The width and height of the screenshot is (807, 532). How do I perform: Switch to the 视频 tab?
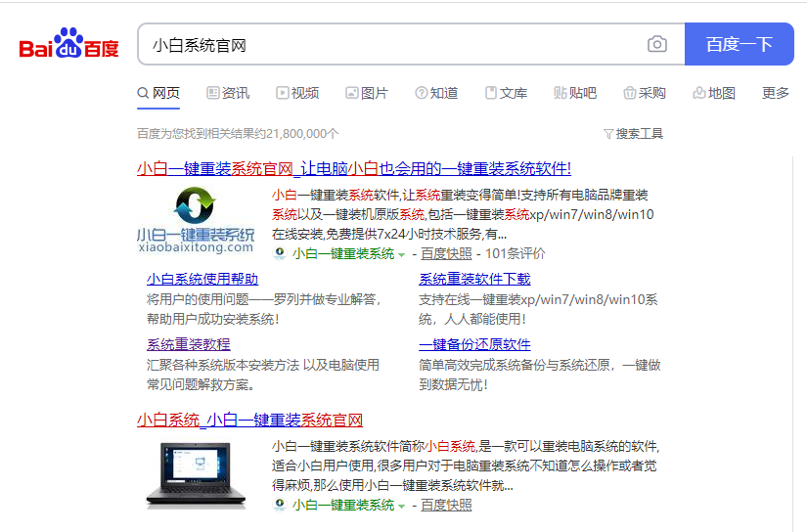[297, 93]
